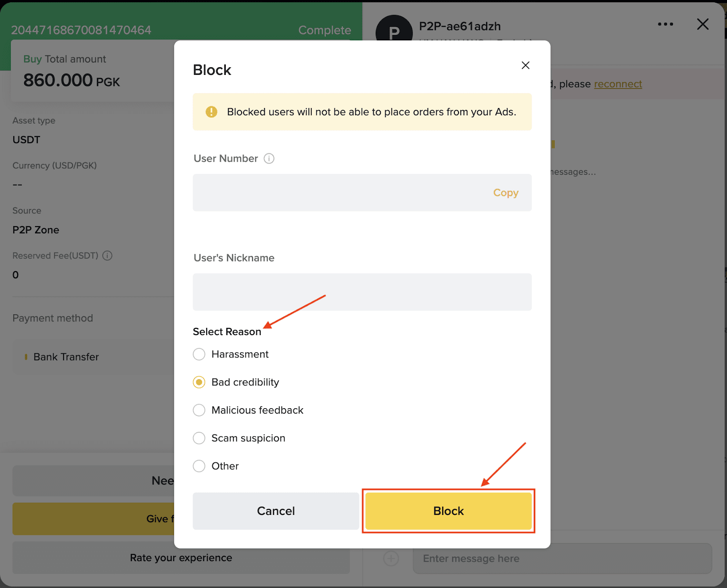Close the Block dialog with X icon
Image resolution: width=727 pixels, height=588 pixels.
coord(525,65)
